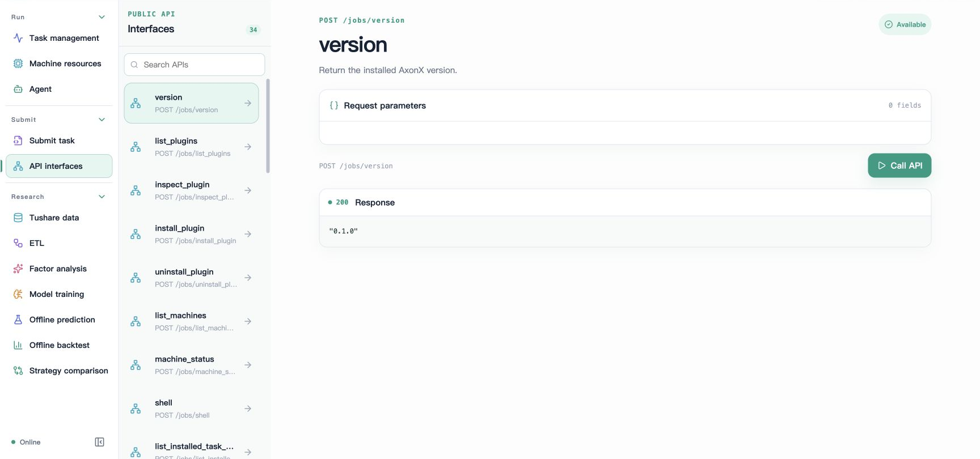The height and width of the screenshot is (459, 980).
Task: Collapse the Run section chevron
Action: [x=102, y=17]
